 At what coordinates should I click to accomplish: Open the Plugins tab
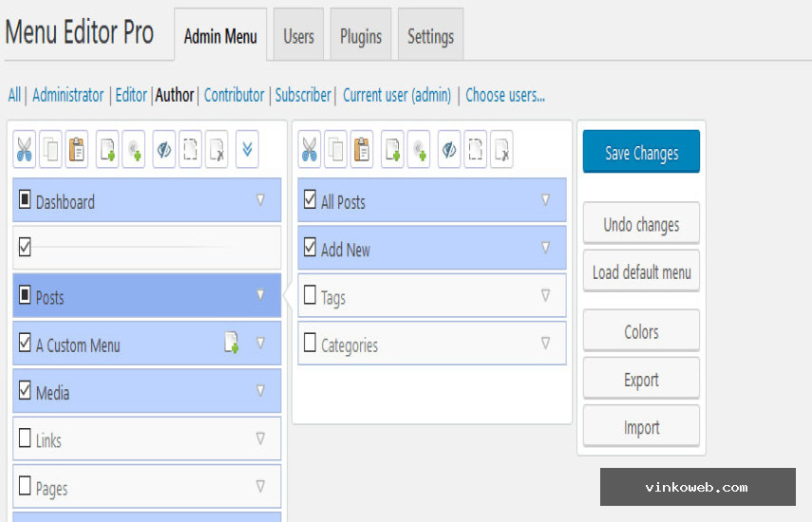(361, 36)
